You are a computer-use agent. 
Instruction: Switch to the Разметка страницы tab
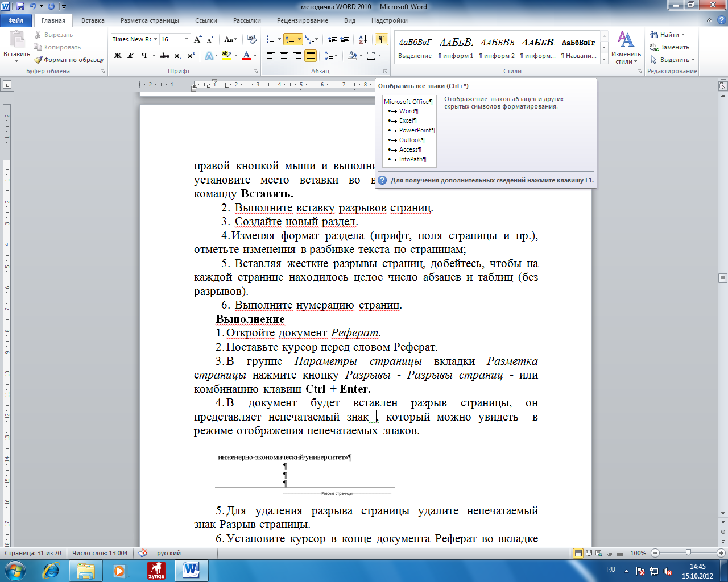click(150, 20)
